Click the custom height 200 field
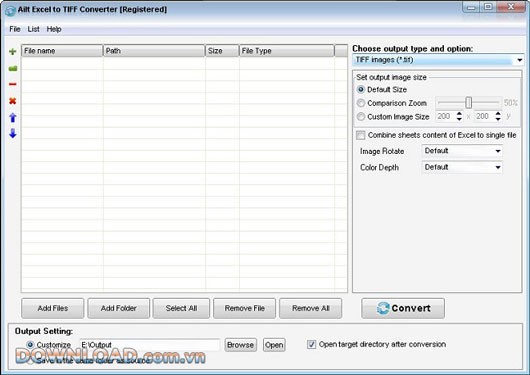 (485, 116)
